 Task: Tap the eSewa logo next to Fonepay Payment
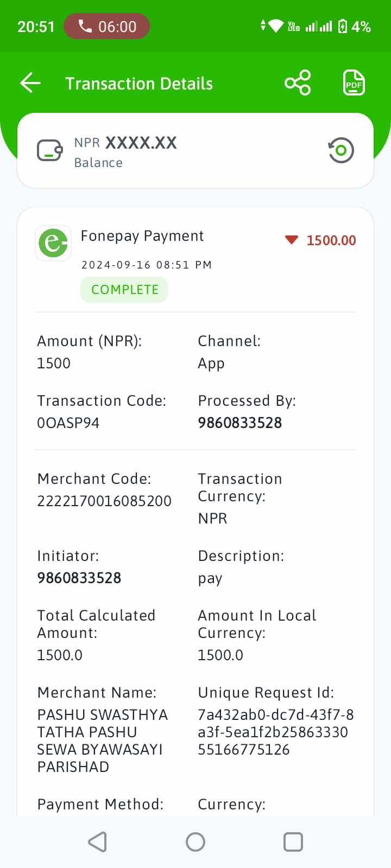coord(53,242)
